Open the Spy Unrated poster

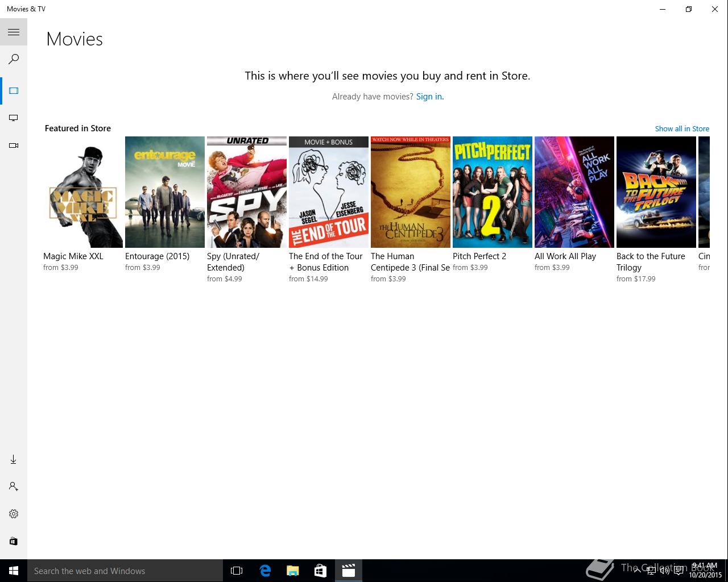247,192
